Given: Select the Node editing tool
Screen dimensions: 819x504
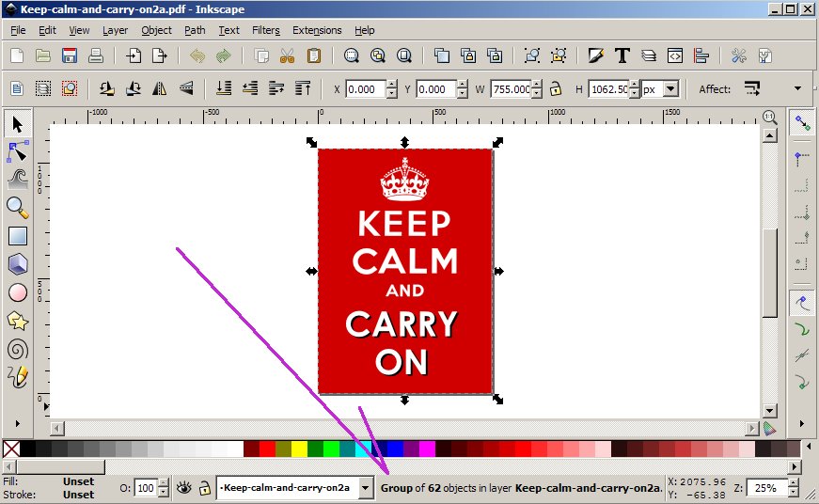Looking at the screenshot, I should pos(18,151).
